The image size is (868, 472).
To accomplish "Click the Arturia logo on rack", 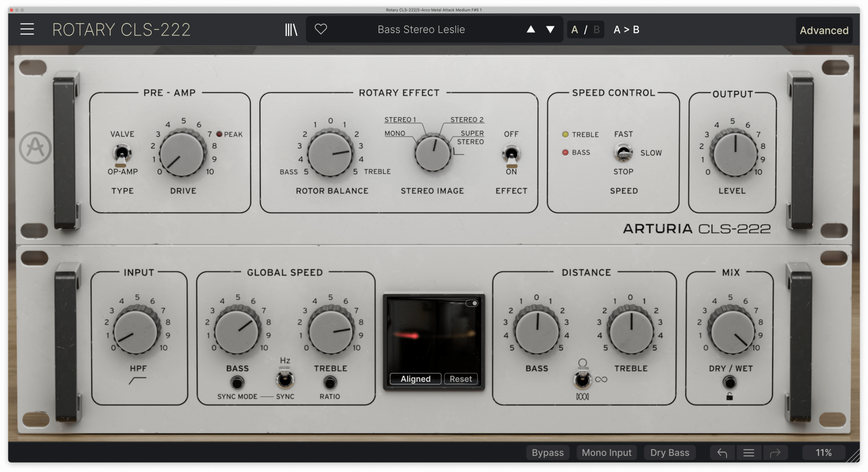I will click(x=35, y=147).
